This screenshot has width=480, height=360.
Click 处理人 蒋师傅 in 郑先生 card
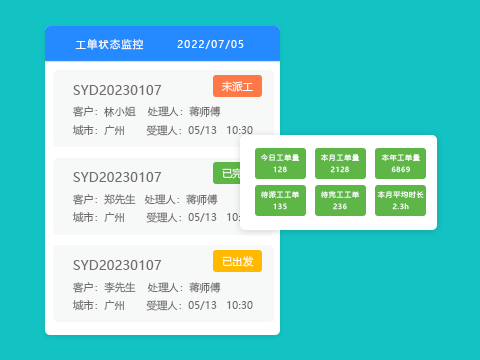[181, 200]
